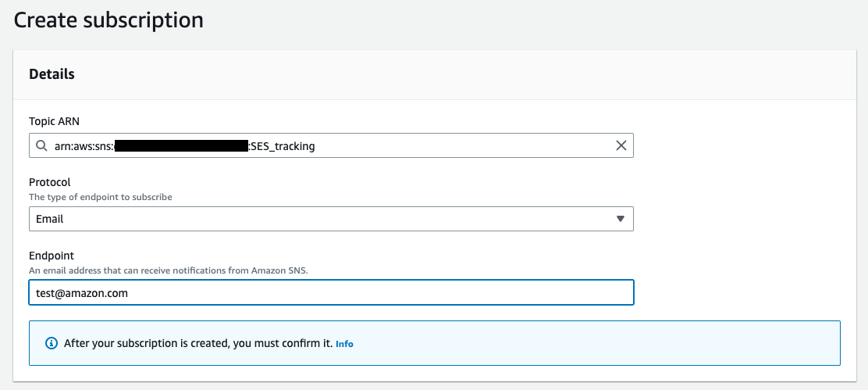This screenshot has height=390, width=868.
Task: Click the "Details" section header
Action: coord(52,74)
